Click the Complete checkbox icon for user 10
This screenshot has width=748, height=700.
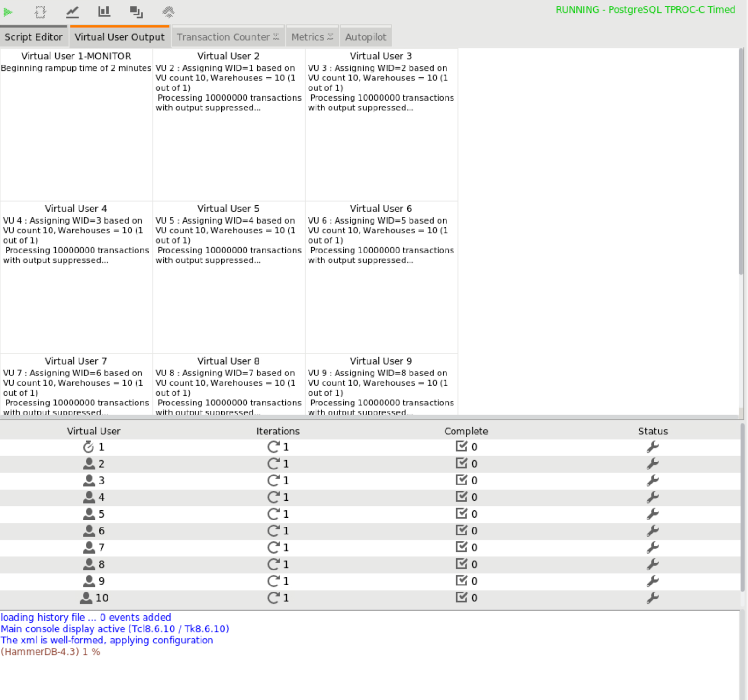coord(461,598)
